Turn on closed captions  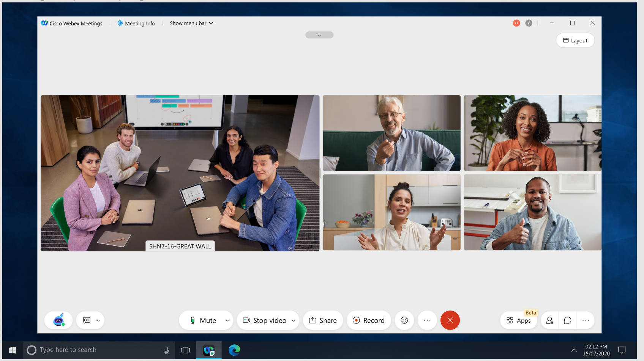pyautogui.click(x=87, y=320)
